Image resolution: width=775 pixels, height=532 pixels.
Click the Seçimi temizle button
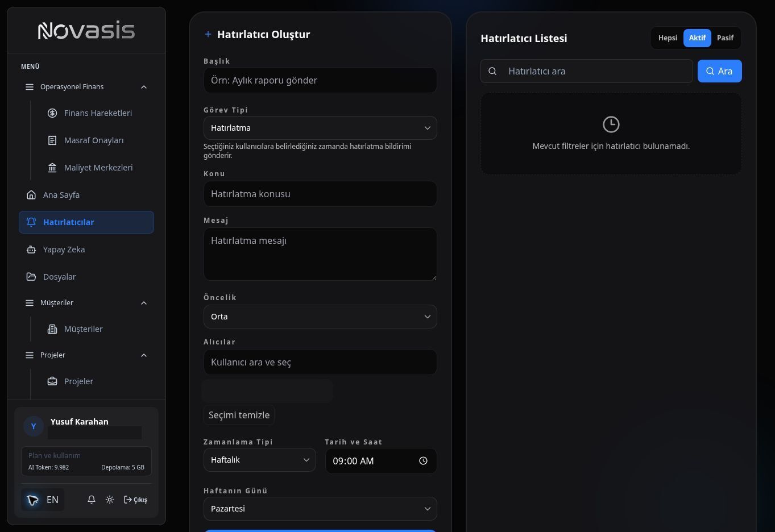coord(239,415)
